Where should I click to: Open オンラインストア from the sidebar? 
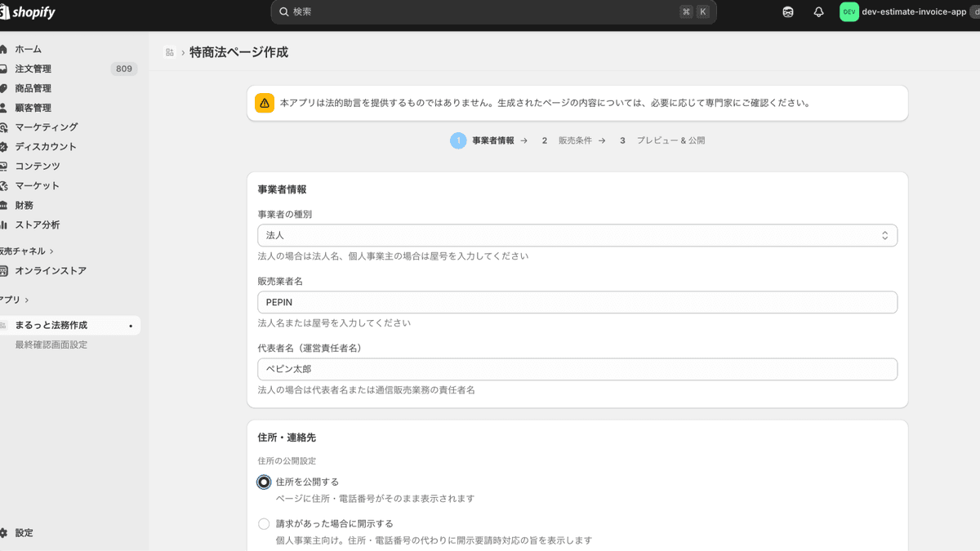click(50, 270)
